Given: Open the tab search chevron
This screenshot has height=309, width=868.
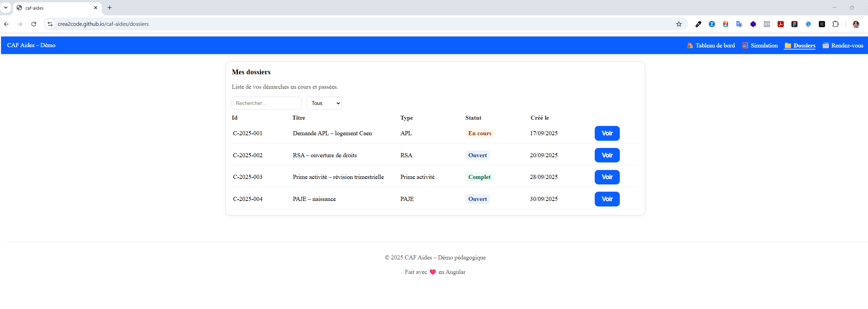Looking at the screenshot, I should coord(6,8).
